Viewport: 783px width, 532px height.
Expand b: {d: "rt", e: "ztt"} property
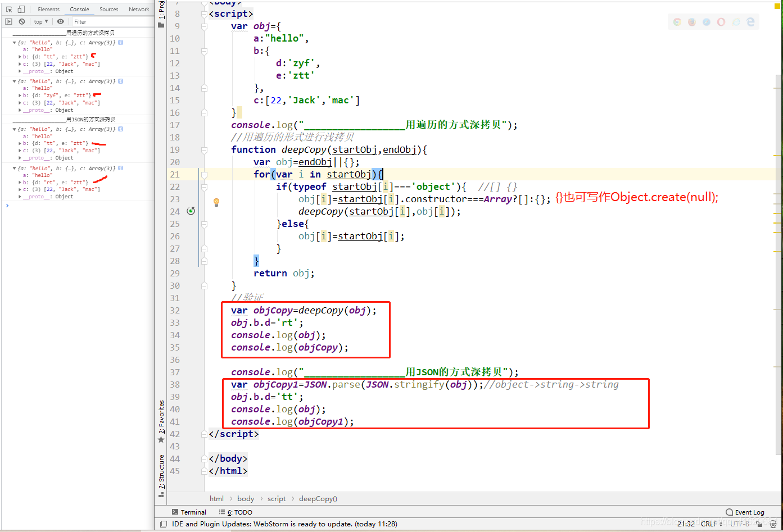pyautogui.click(x=20, y=183)
